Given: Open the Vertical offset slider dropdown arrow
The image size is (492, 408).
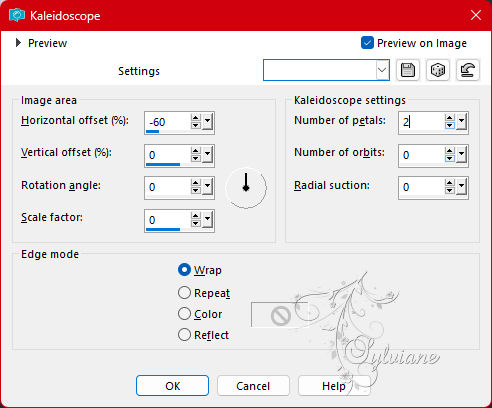Looking at the screenshot, I should click(x=208, y=154).
